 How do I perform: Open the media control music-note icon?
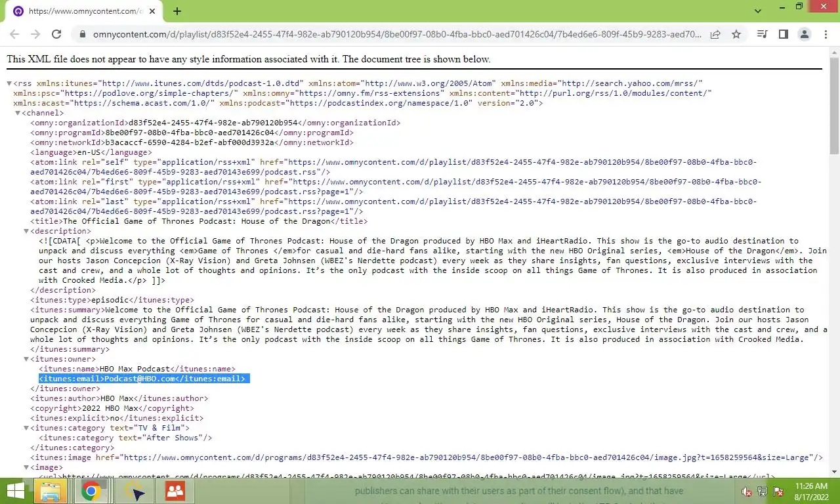(x=762, y=34)
